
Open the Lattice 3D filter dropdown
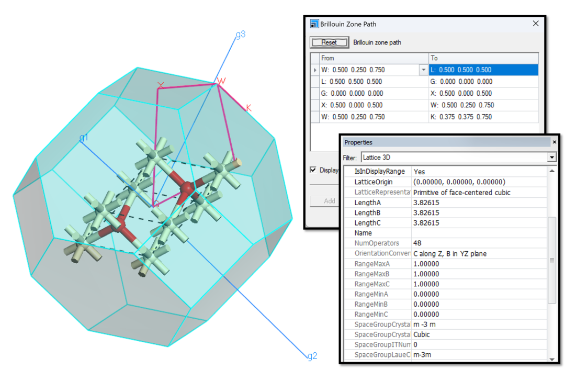click(x=552, y=157)
